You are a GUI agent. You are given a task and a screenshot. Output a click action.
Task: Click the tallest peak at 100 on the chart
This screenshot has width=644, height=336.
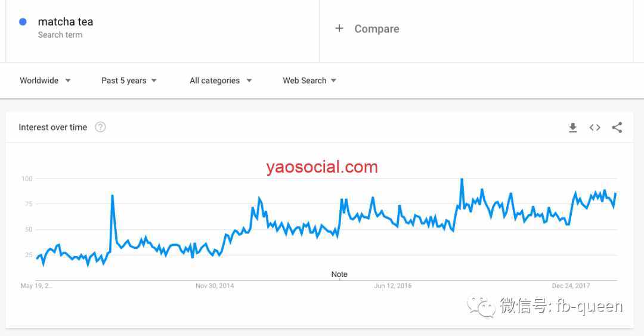[462, 179]
